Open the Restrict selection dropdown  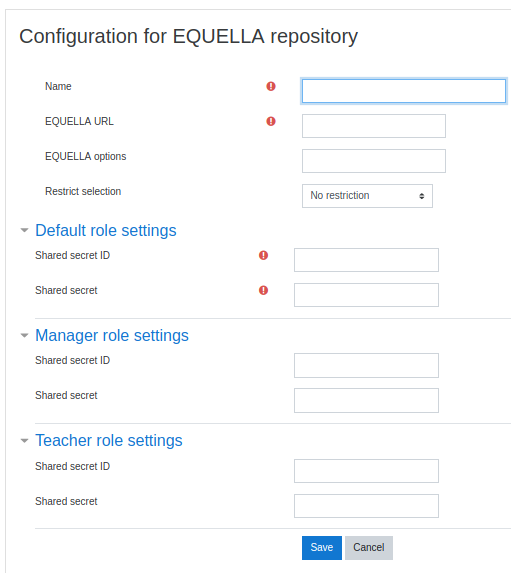(367, 196)
